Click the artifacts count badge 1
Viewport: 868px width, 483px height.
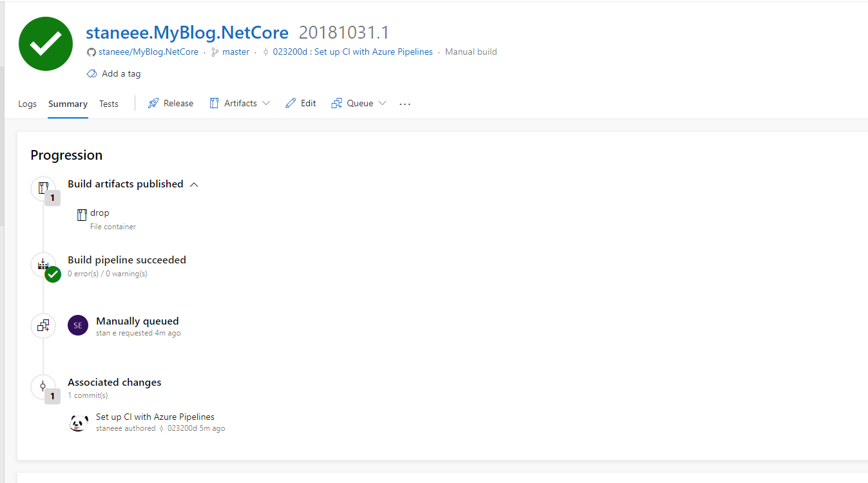(53, 198)
